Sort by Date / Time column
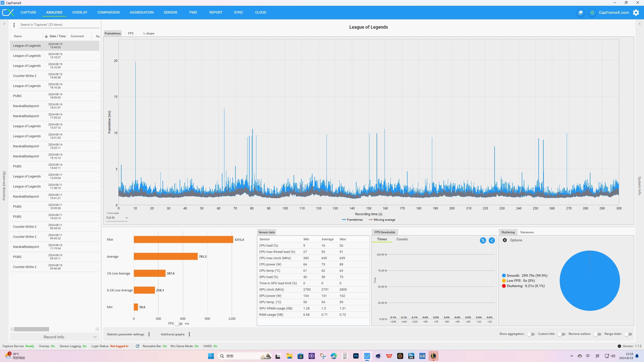This screenshot has width=644, height=362. click(x=55, y=36)
